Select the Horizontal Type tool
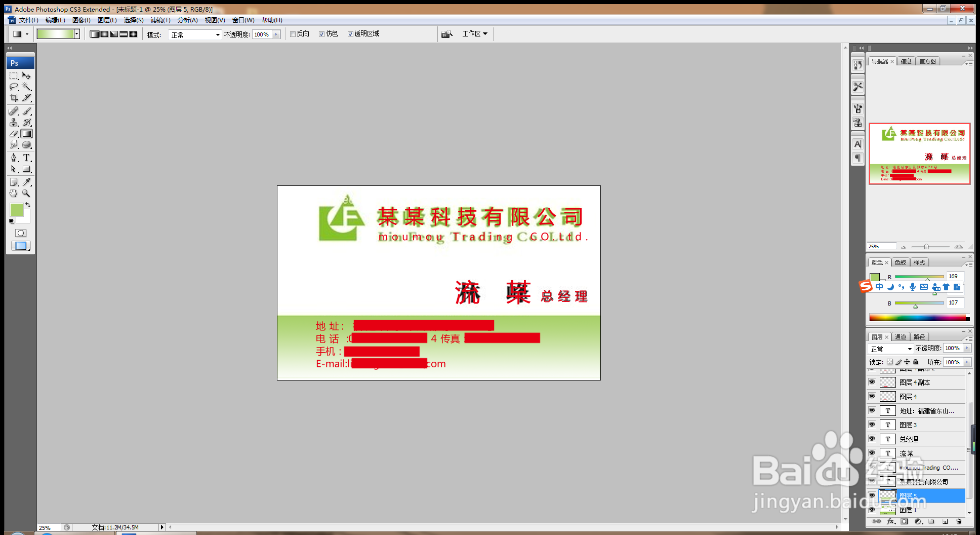980x535 pixels. (27, 157)
